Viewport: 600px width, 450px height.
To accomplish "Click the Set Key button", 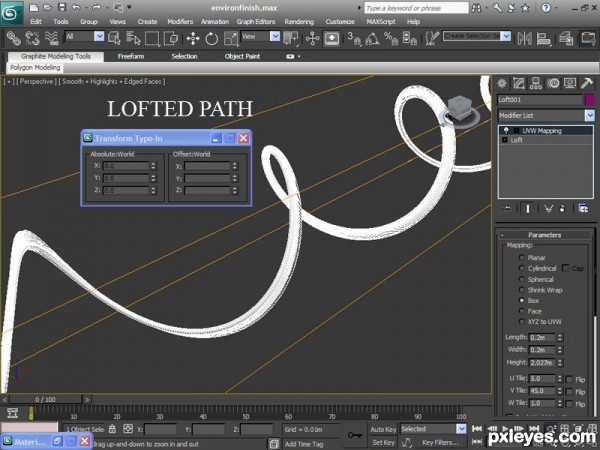I will click(383, 442).
